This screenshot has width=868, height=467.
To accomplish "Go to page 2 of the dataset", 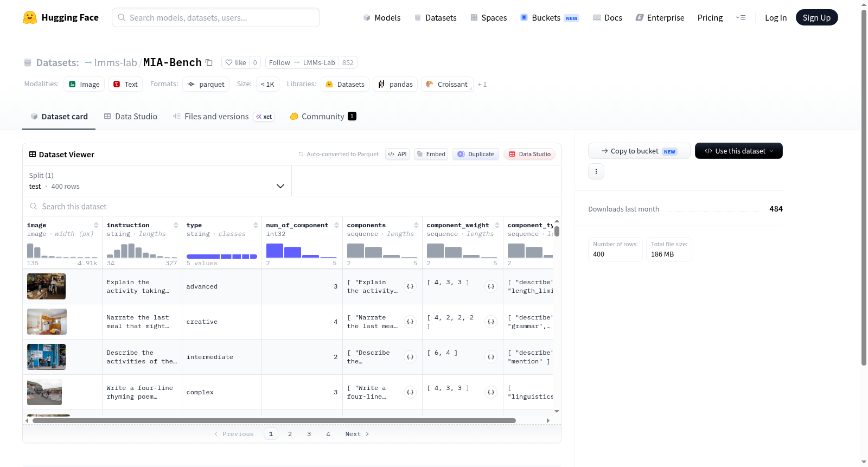I will [290, 434].
